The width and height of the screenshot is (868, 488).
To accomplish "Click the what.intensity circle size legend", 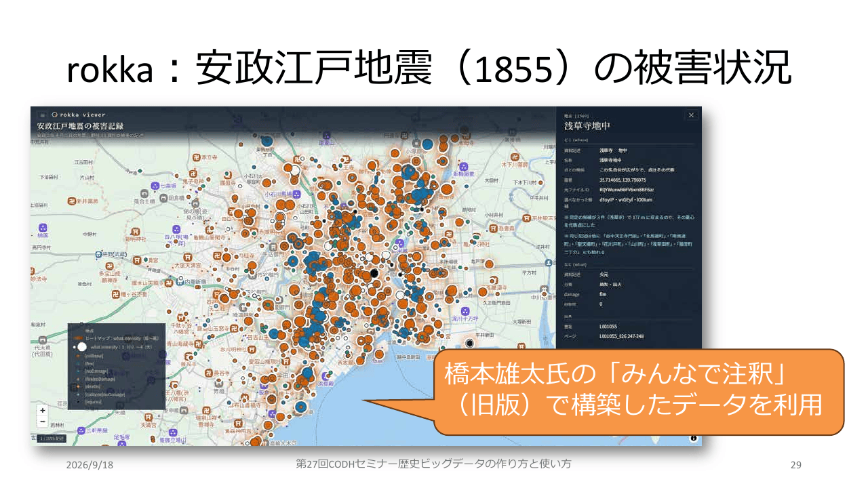I will 112,346.
